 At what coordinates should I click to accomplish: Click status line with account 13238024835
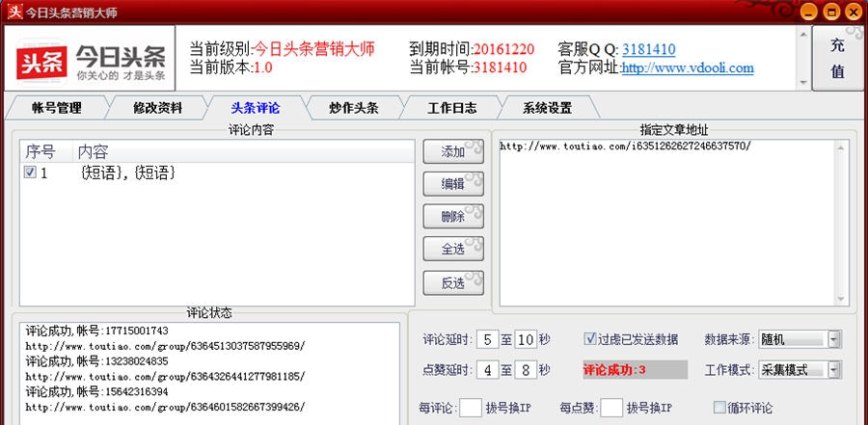pyautogui.click(x=96, y=361)
